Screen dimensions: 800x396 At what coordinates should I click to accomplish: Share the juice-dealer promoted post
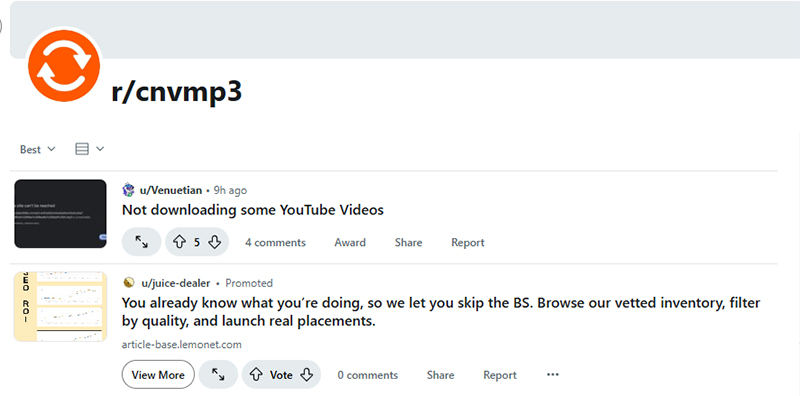point(440,375)
